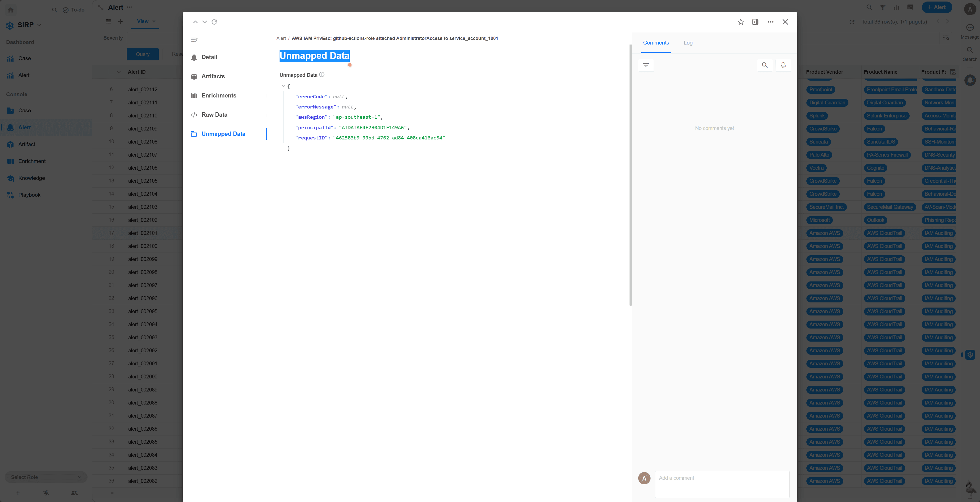The image size is (980, 502).
Task: Open the more options ellipsis in dialog
Action: point(770,22)
